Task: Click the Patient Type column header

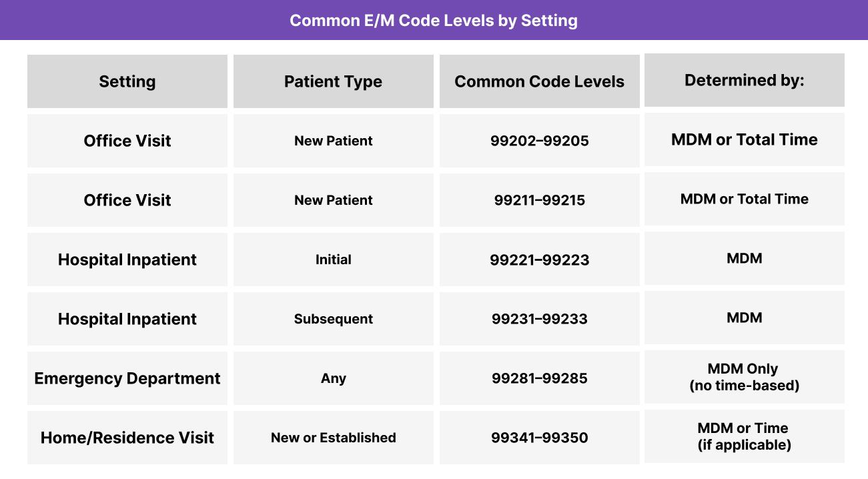Action: pos(333,81)
